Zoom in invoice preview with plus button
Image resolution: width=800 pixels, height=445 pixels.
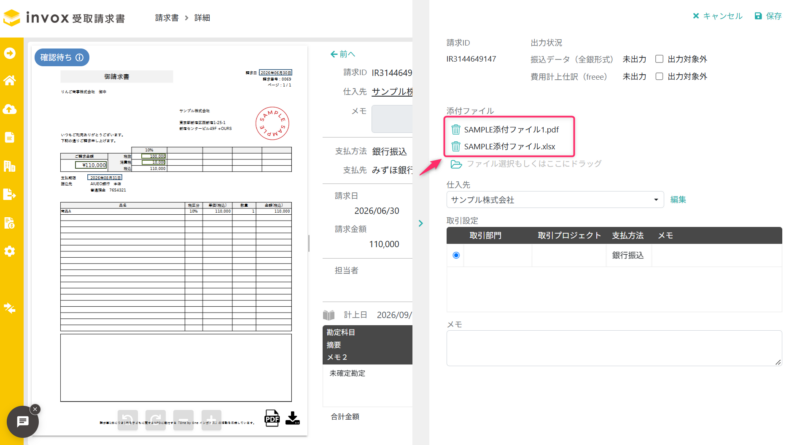click(211, 420)
